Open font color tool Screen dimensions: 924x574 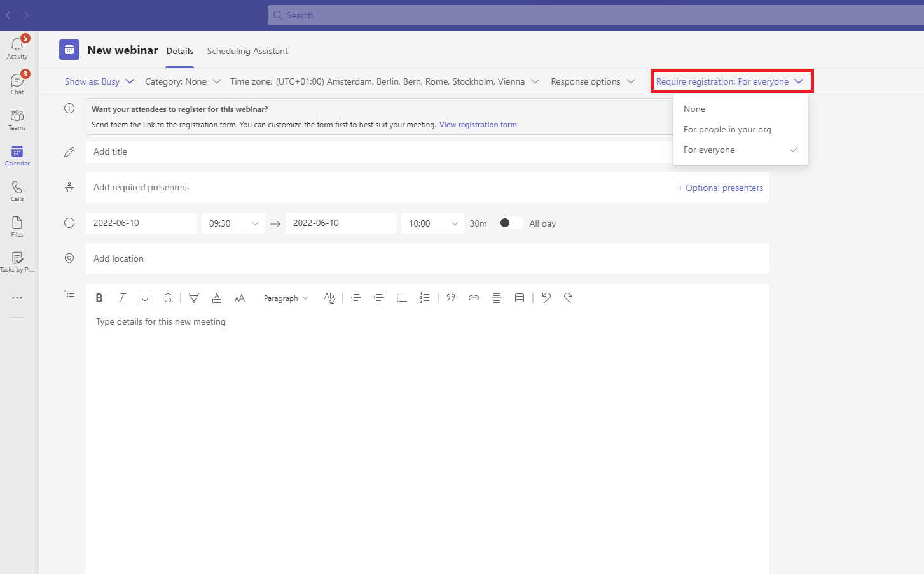point(217,298)
